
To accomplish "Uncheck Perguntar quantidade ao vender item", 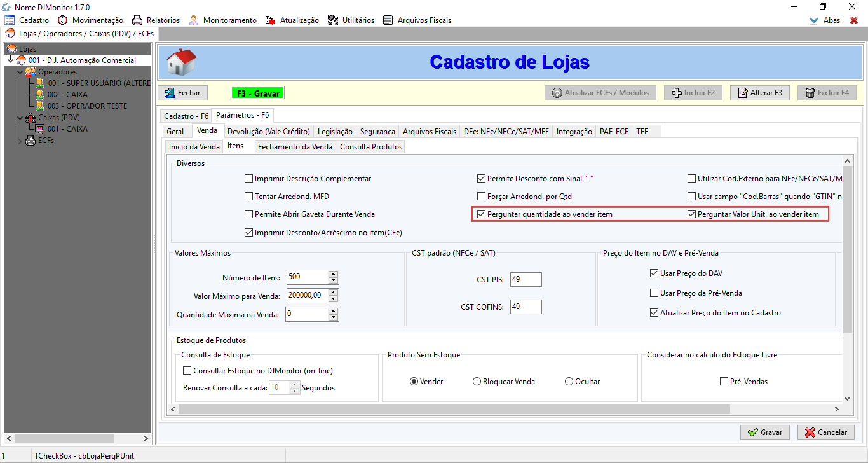I will pyautogui.click(x=482, y=214).
